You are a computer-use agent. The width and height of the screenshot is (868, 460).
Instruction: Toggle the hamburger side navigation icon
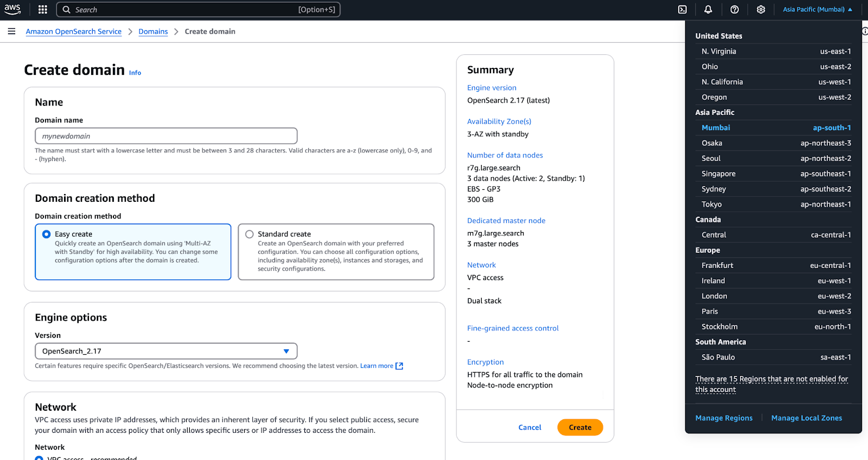click(11, 31)
